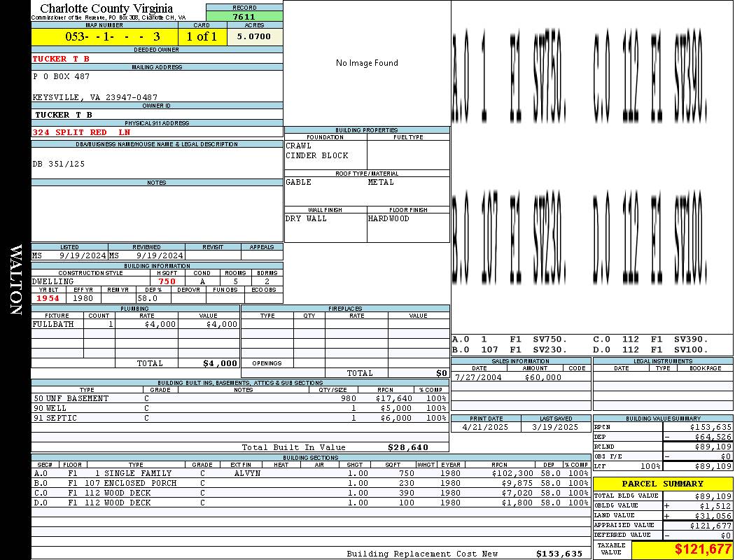Click the record number 7611
Screen dimensions: 735x560
244,16
